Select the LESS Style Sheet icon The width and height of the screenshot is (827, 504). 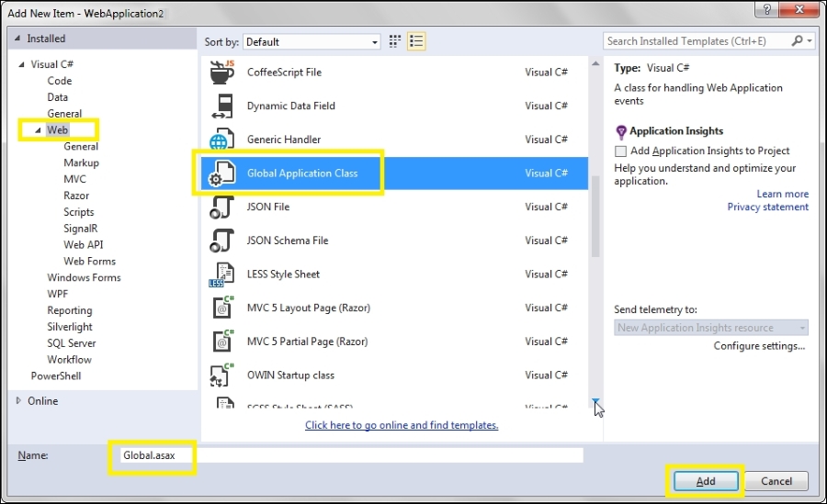(222, 274)
